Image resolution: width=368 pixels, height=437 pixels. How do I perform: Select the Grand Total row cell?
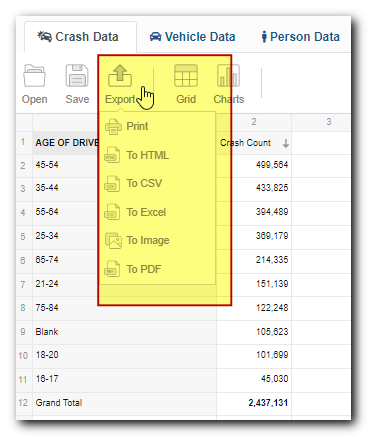point(124,403)
